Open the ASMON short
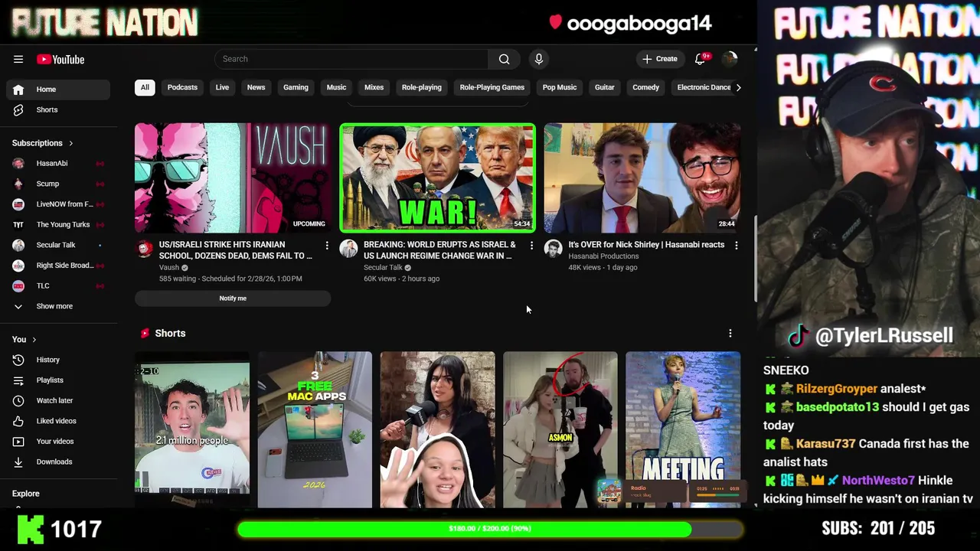The image size is (980, 551). click(560, 429)
